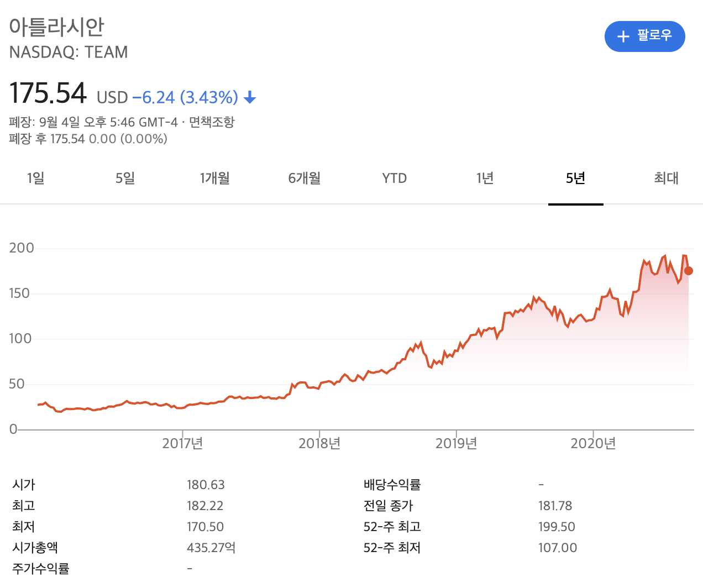This screenshot has height=588, width=703.
Task: Click the 배당수익률 label
Action: click(x=392, y=485)
